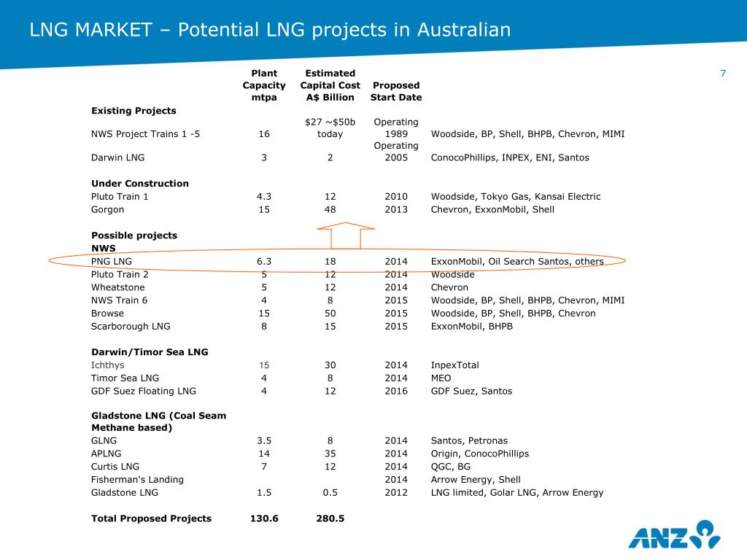Click the 2016 start date value
The image size is (747, 560).
(x=396, y=391)
